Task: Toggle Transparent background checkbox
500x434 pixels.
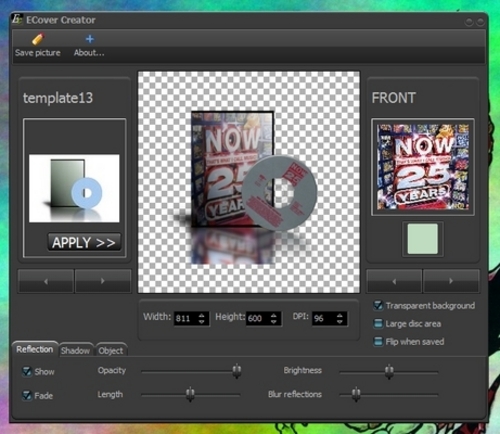Action: pos(378,305)
